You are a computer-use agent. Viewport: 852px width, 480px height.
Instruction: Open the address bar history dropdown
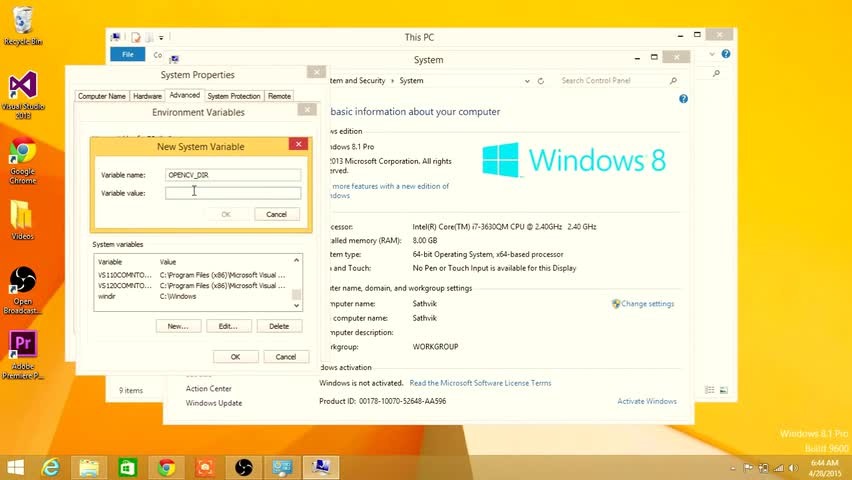pyautogui.click(x=527, y=80)
